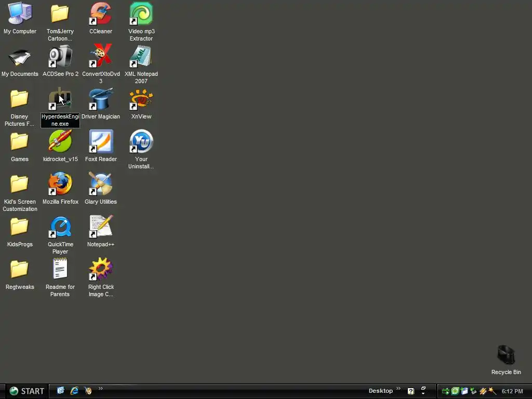Launch Internet Explorer from quick launch
532x399 pixels.
coord(74,391)
